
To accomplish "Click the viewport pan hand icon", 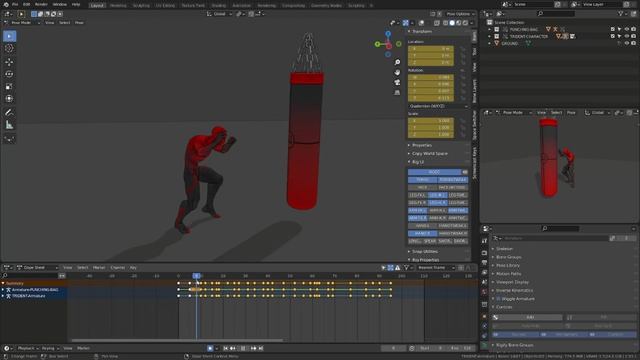I will [x=397, y=72].
